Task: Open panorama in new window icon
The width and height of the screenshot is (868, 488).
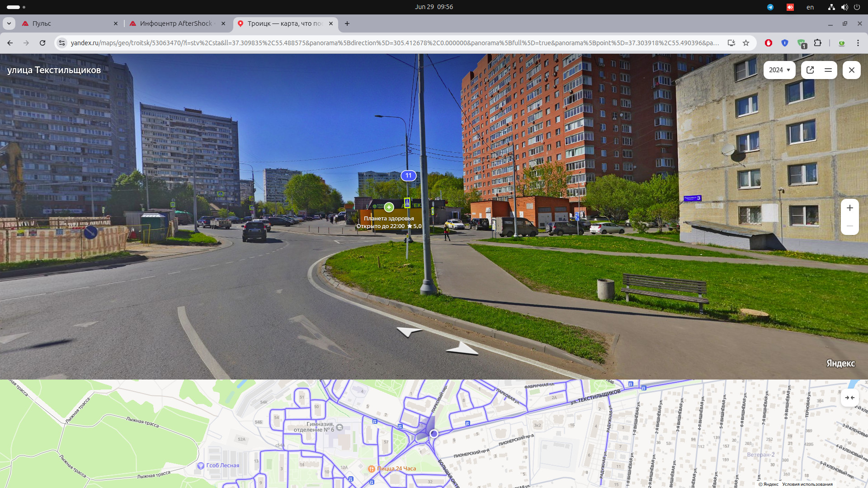Action: pyautogui.click(x=810, y=70)
